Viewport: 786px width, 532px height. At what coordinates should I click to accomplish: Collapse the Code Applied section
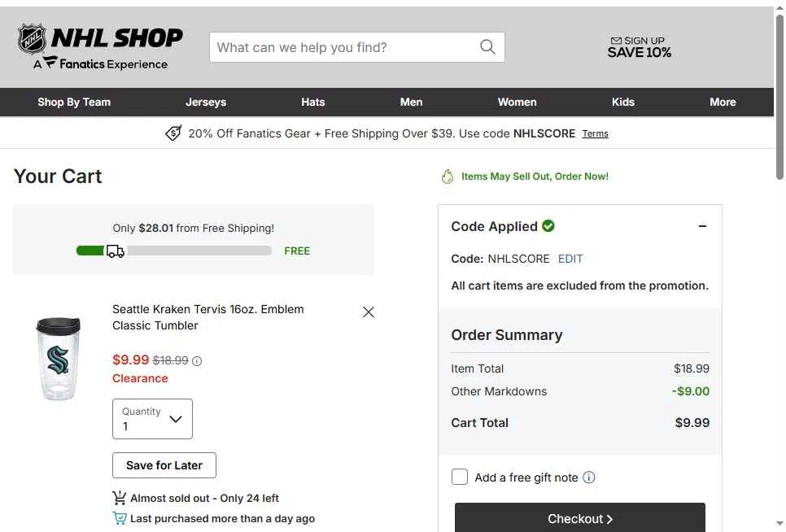(702, 226)
